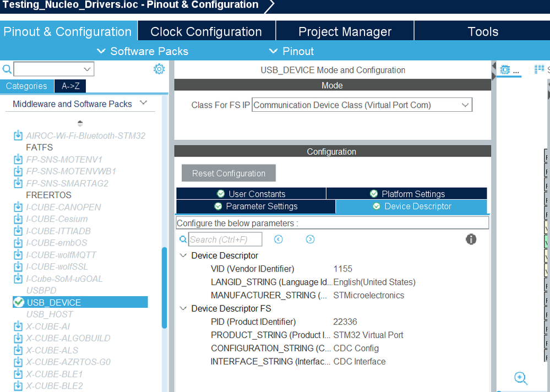Viewport: 550px width, 392px height.
Task: Click the download icon beside I-CUBE-ITTIADB
Action: 18,231
